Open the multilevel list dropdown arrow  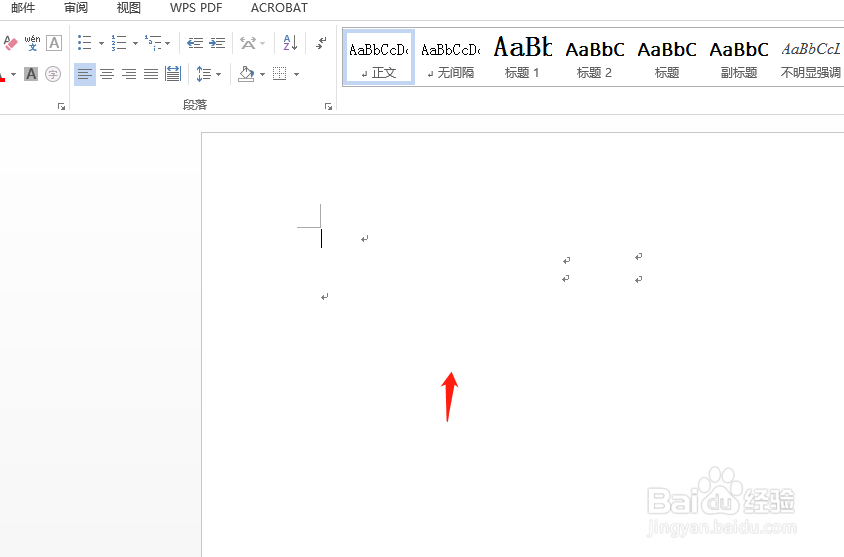coord(167,43)
